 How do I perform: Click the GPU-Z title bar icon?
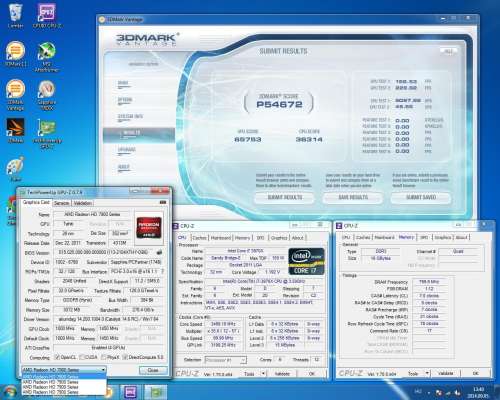tap(22, 192)
